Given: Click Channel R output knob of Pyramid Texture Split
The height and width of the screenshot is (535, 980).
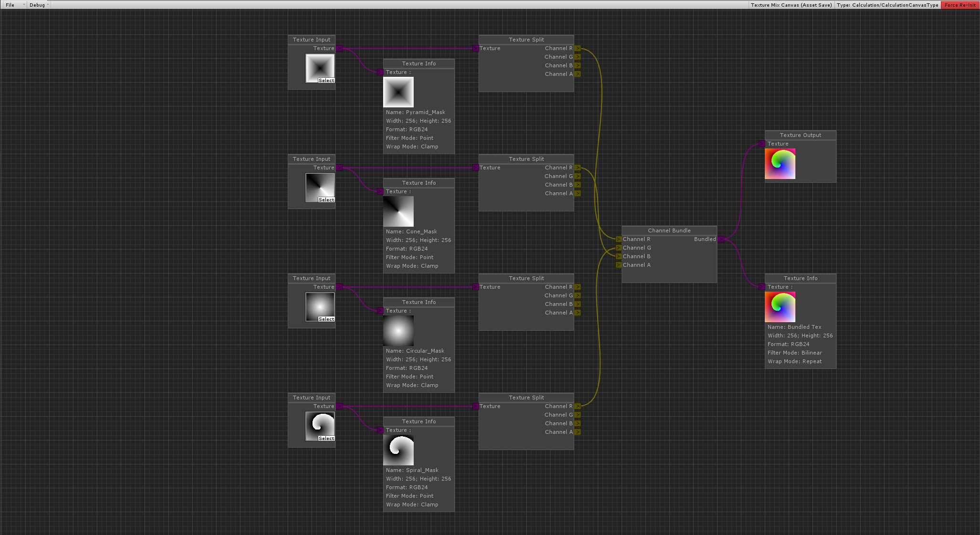Looking at the screenshot, I should 577,48.
